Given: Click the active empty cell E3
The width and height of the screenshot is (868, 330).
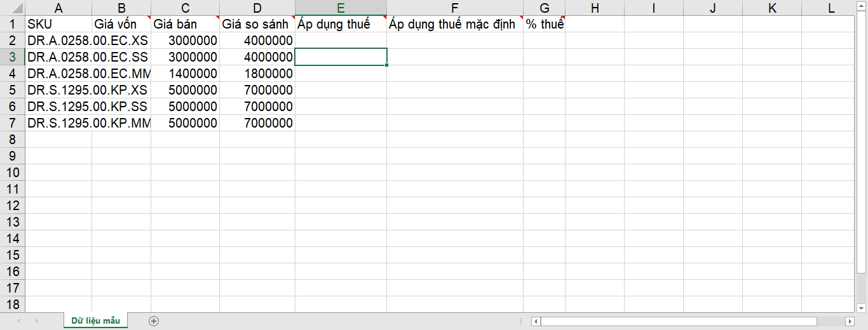Looking at the screenshot, I should point(341,57).
